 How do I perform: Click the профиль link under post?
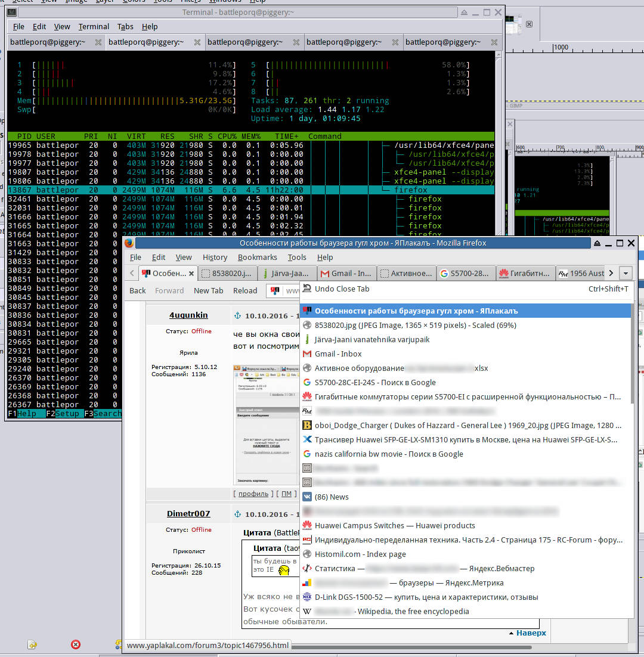pyautogui.click(x=253, y=494)
